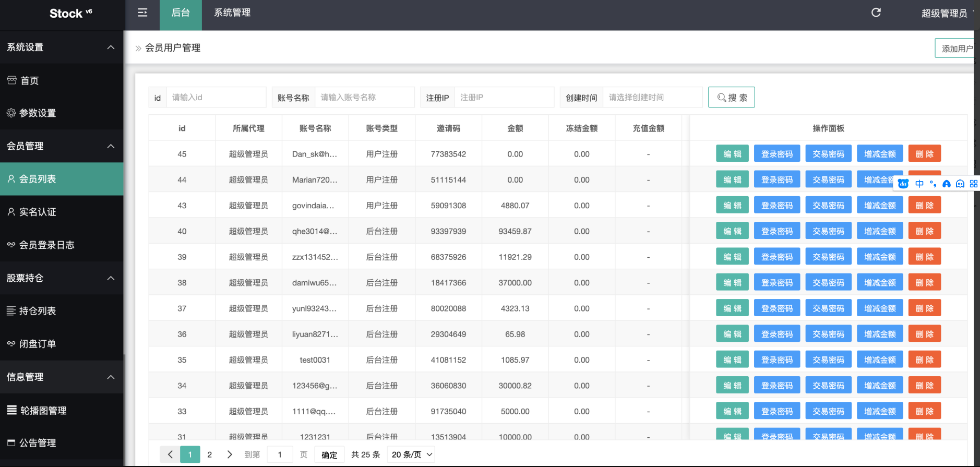This screenshot has width=980, height=467.
Task: Click the input method logo icon
Action: point(903,184)
